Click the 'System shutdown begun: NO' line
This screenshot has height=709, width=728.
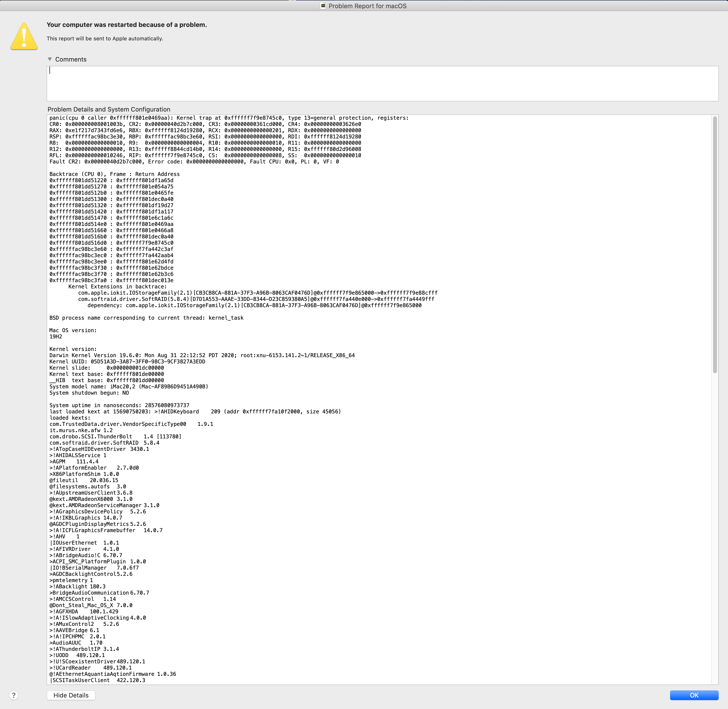[89, 393]
